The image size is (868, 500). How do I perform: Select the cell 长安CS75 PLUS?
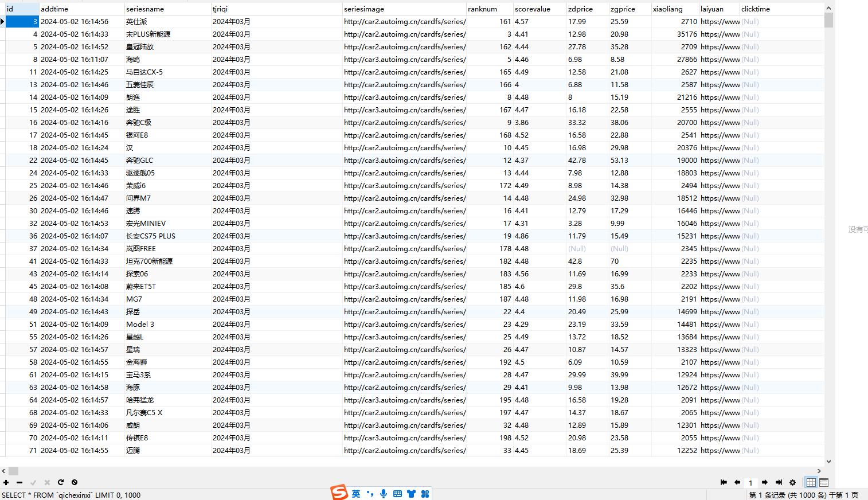click(167, 236)
